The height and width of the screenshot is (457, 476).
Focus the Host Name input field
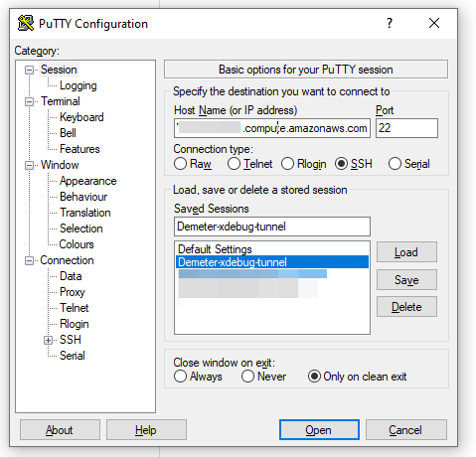point(272,128)
